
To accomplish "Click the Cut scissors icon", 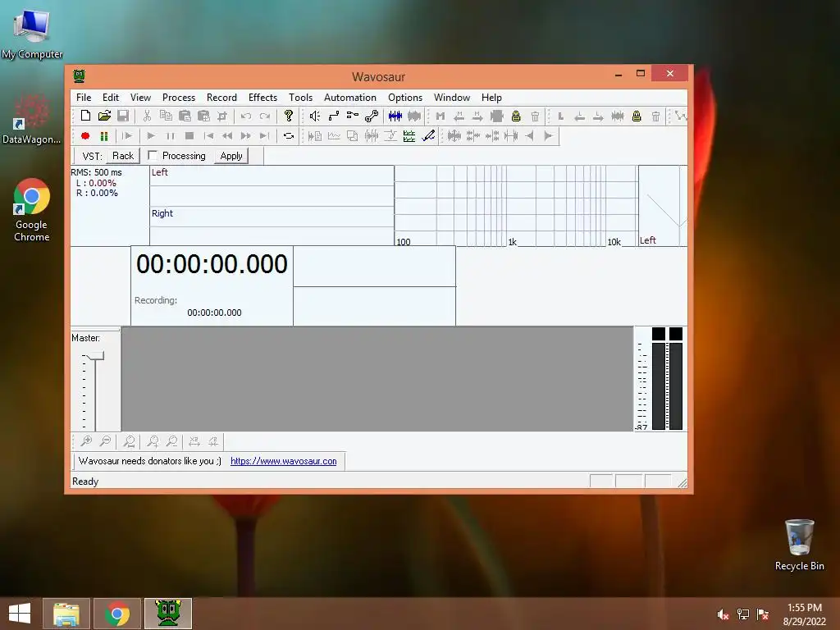I will click(147, 116).
